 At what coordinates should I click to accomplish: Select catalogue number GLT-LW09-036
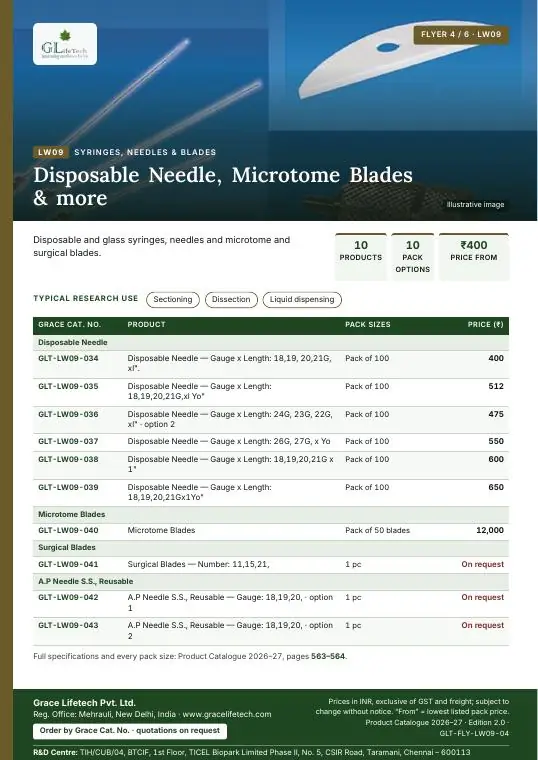click(x=68, y=414)
